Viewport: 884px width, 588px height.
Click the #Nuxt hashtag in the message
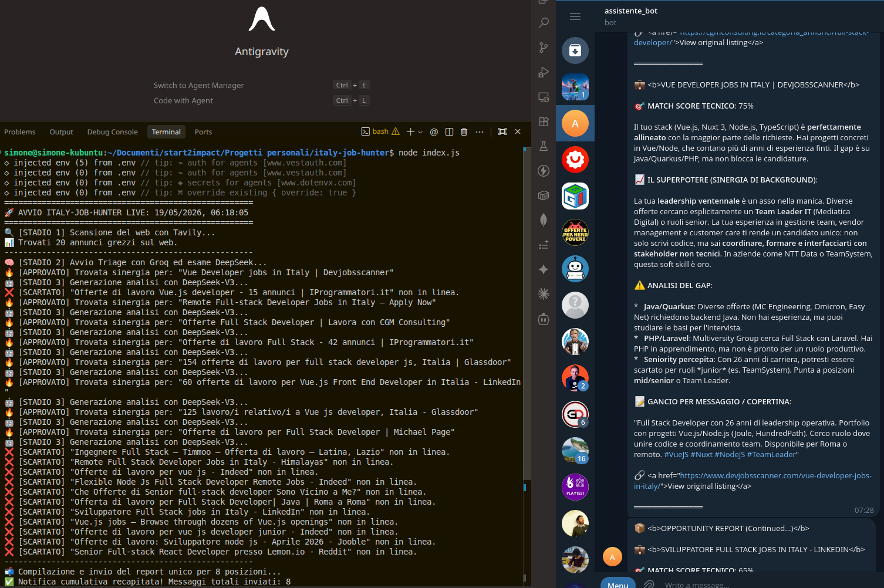pos(701,454)
